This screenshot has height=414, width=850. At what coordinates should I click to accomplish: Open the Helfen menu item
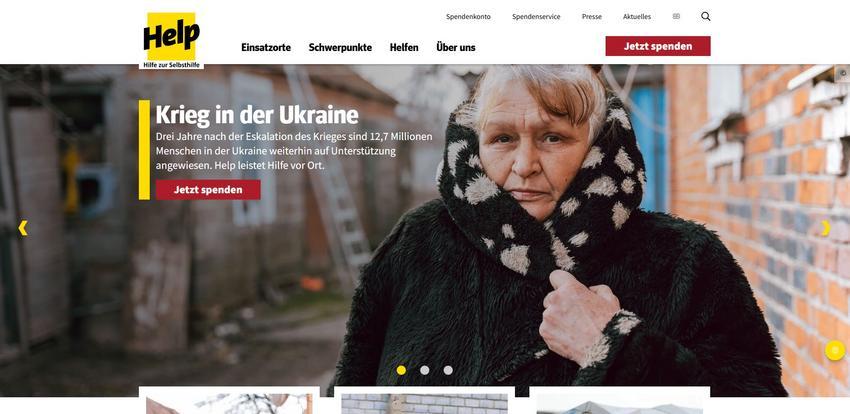point(404,48)
